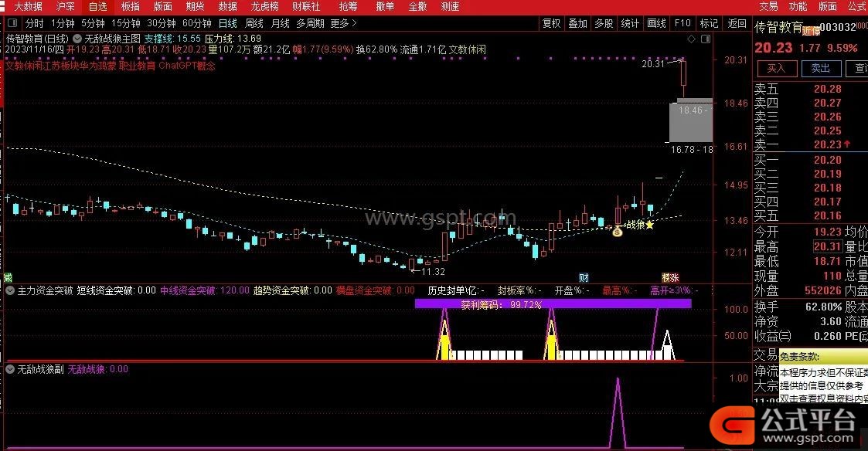Image resolution: width=868 pixels, height=451 pixels.
Task: Open the 抢筹 menu item
Action: [x=348, y=7]
